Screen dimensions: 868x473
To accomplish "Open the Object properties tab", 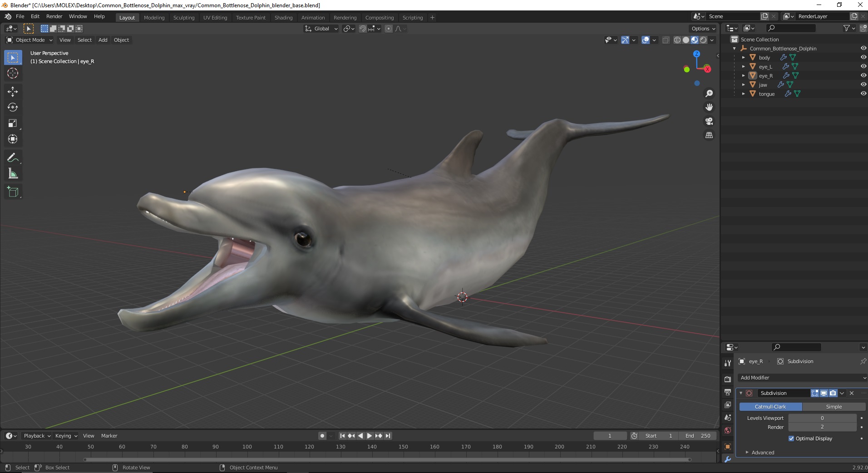I will [x=728, y=447].
